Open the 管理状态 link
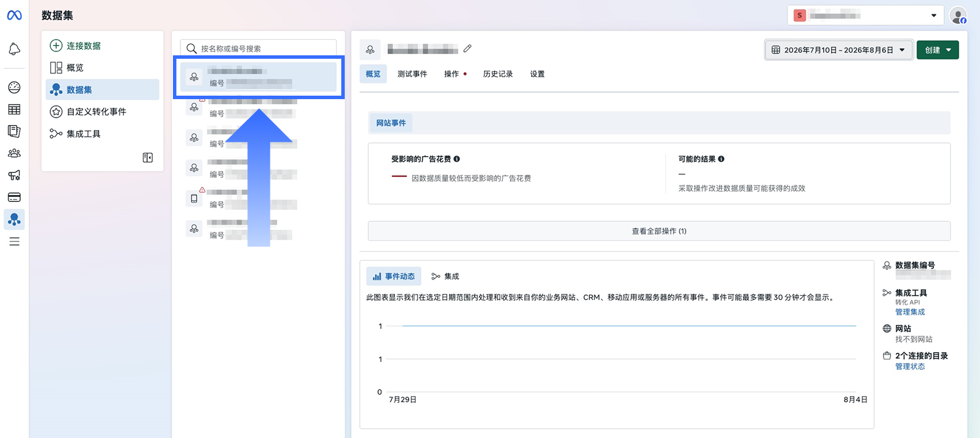Viewport: 980px width, 438px height. [910, 367]
